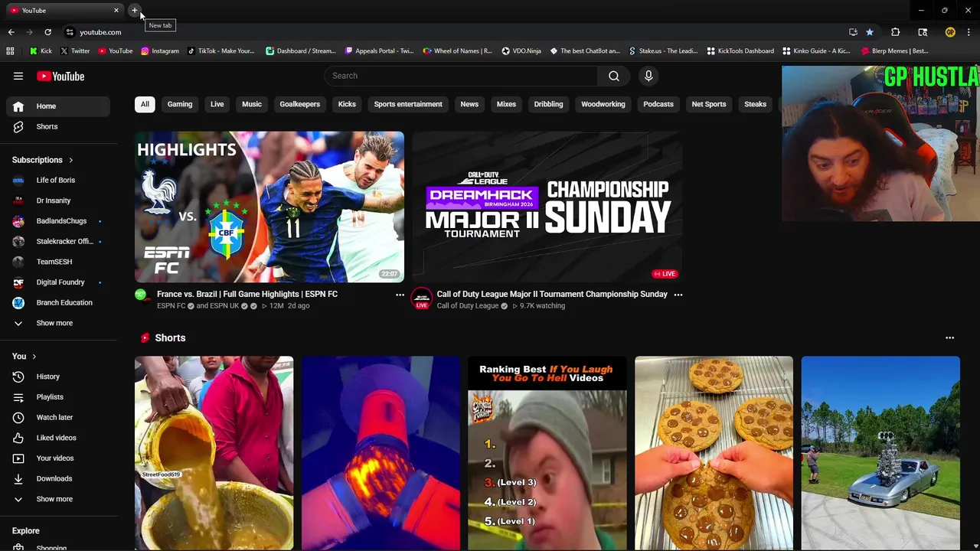
Task: Open the Ranking Best videos Short
Action: [x=547, y=453]
